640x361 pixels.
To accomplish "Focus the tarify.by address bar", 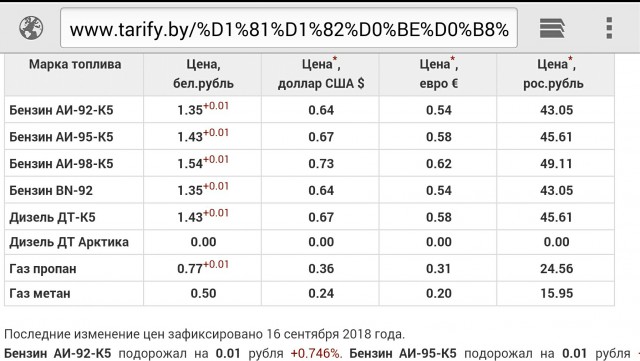I will 289,28.
